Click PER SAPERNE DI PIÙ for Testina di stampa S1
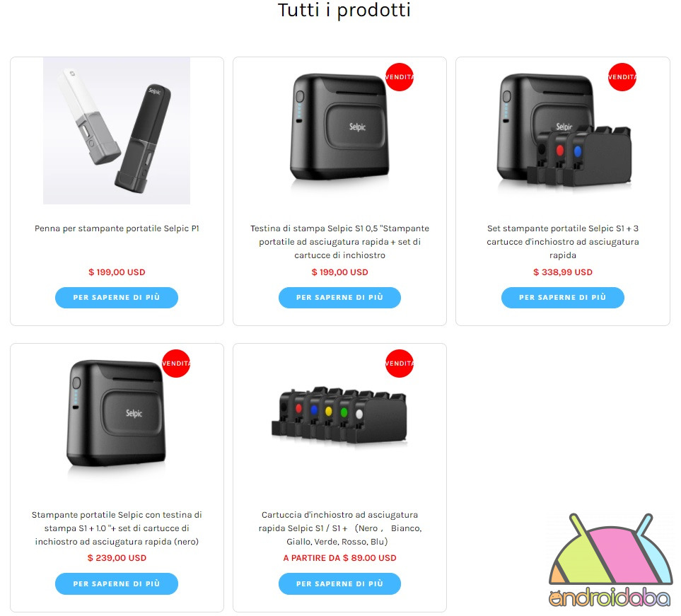681x616 pixels. click(x=339, y=298)
